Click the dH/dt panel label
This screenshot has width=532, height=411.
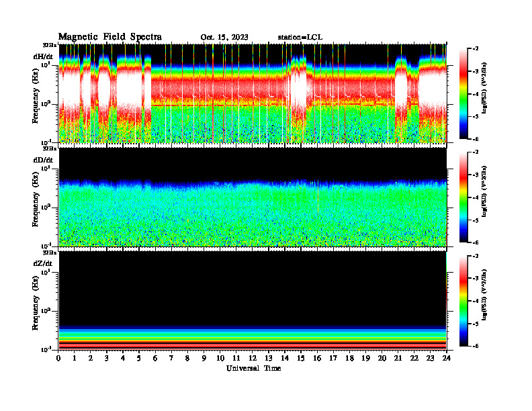43,57
